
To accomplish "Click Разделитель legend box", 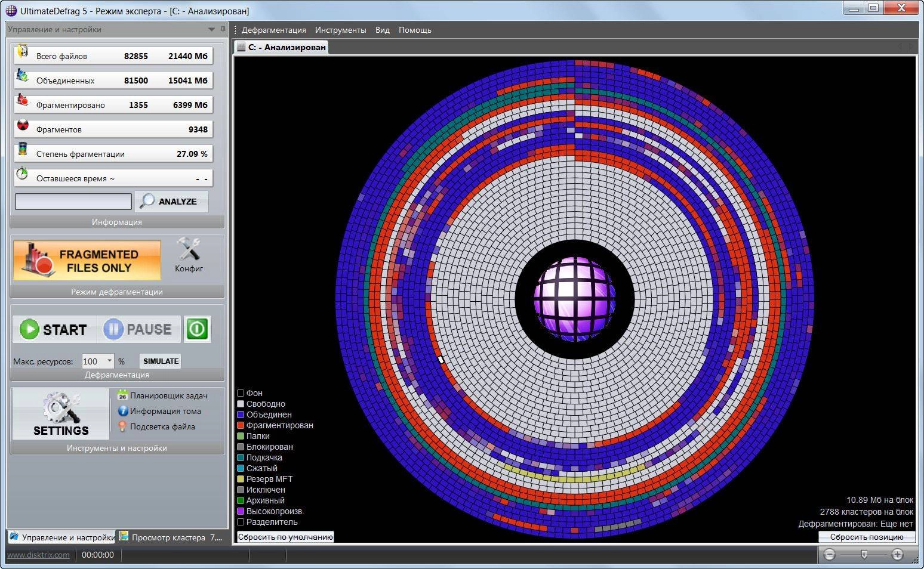I will [241, 522].
